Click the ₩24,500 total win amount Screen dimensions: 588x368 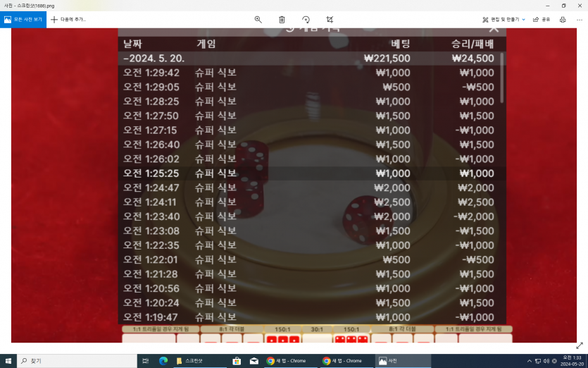pyautogui.click(x=473, y=59)
